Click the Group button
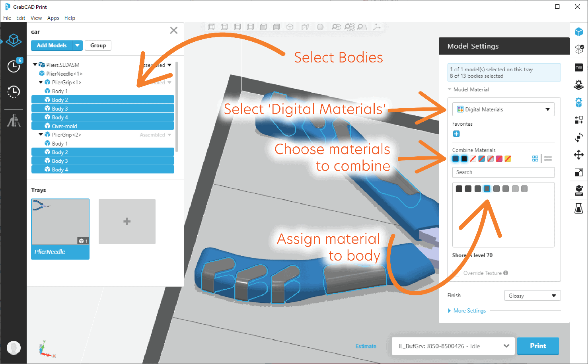Screen dimensions: 588x364 tap(98, 45)
